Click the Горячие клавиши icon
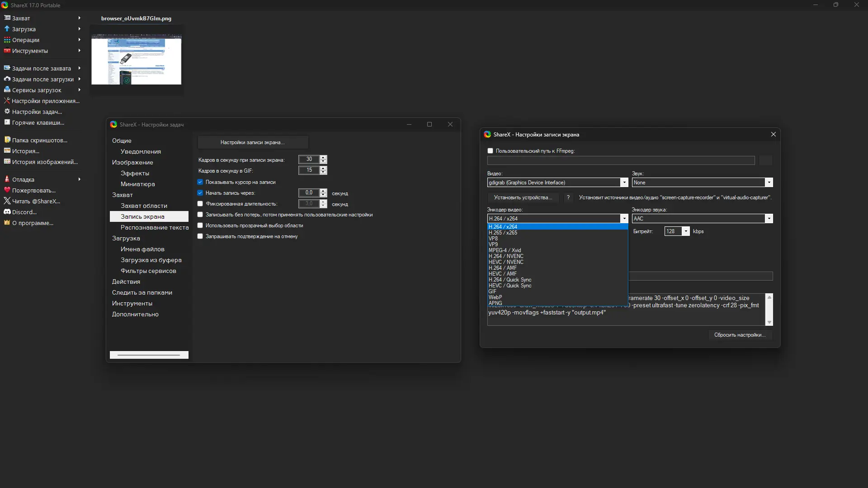The image size is (868, 488). pyautogui.click(x=7, y=122)
